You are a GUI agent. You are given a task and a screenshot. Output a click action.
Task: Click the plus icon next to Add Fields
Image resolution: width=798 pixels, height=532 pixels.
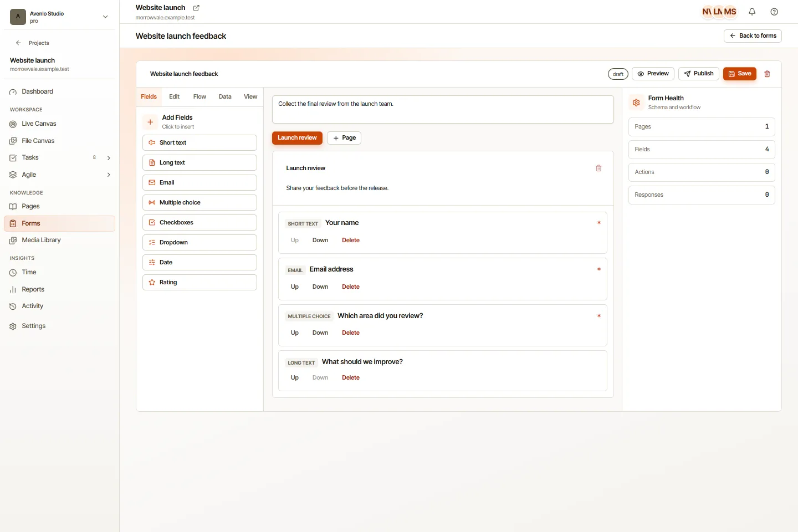point(150,122)
